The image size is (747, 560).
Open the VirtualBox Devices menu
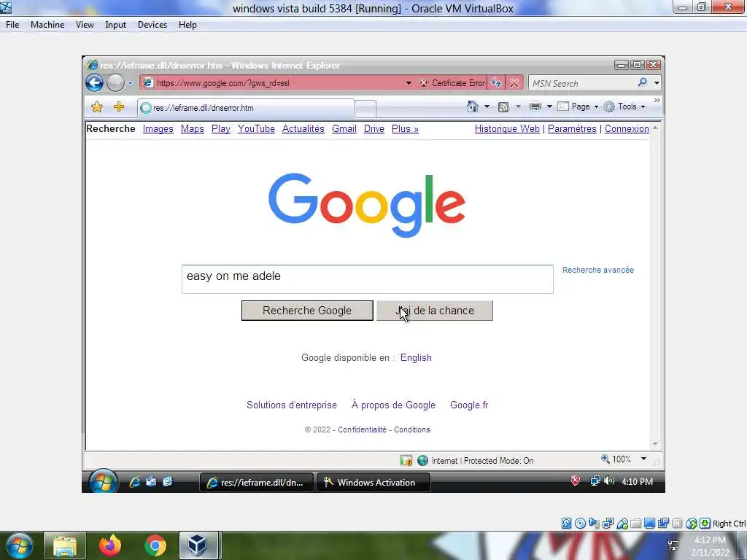pos(152,25)
